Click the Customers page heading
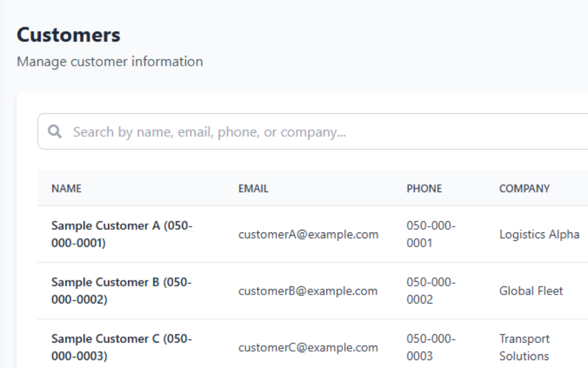Viewport: 588px width, 368px height. (x=69, y=35)
